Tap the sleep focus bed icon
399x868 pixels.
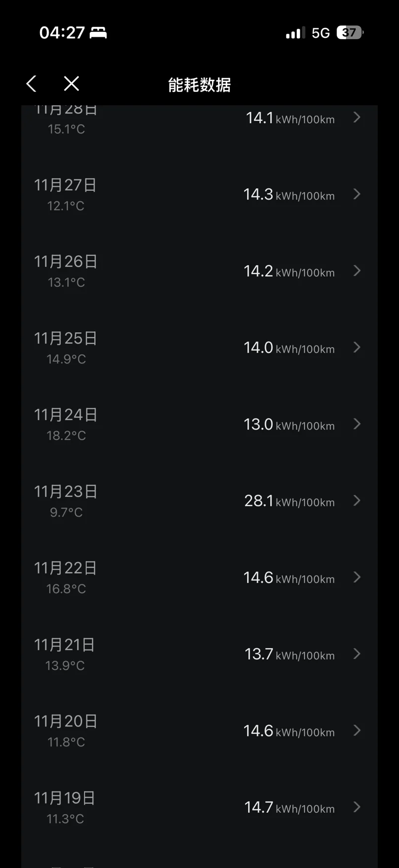point(98,33)
